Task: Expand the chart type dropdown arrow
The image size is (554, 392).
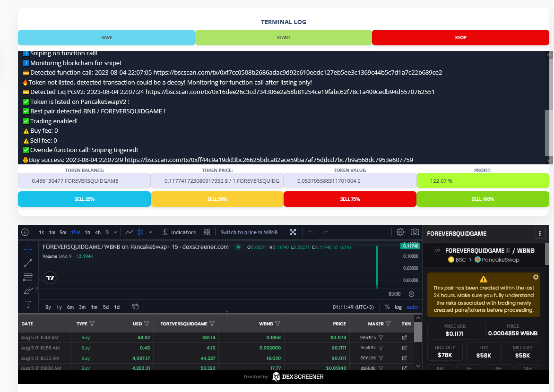Action: (x=150, y=232)
